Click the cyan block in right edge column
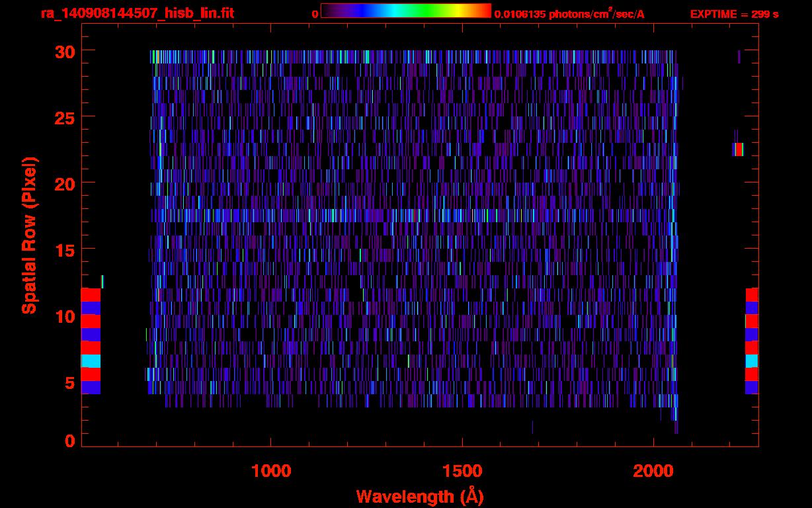This screenshot has width=812, height=508. (752, 361)
